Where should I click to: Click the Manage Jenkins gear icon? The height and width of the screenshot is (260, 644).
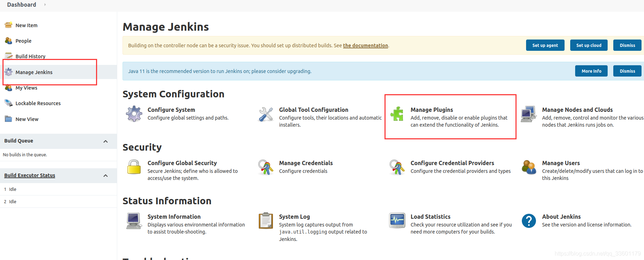pos(8,72)
